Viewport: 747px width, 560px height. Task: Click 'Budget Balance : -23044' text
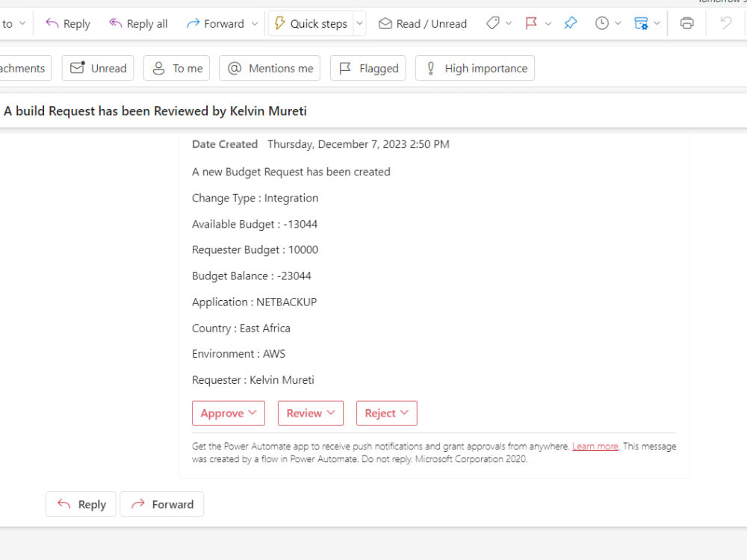(x=252, y=276)
